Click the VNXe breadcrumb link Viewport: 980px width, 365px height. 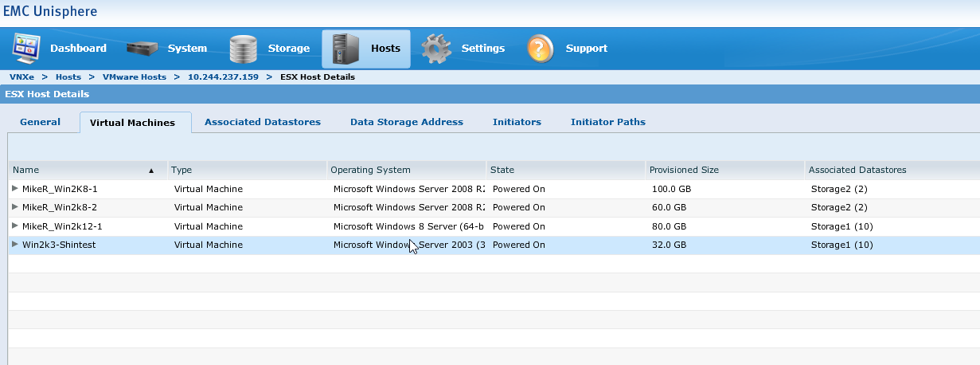pos(21,77)
